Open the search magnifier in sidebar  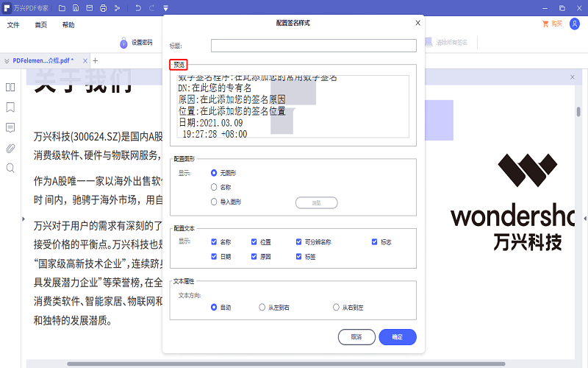(10, 168)
